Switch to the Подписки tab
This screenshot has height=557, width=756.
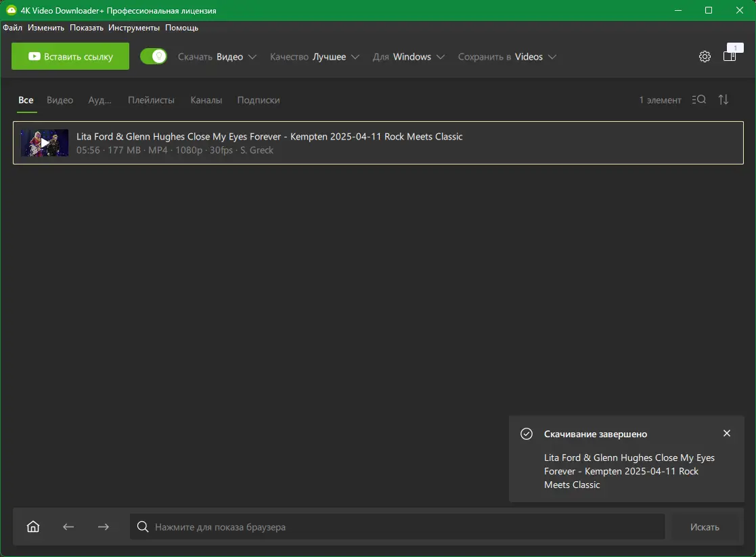259,100
